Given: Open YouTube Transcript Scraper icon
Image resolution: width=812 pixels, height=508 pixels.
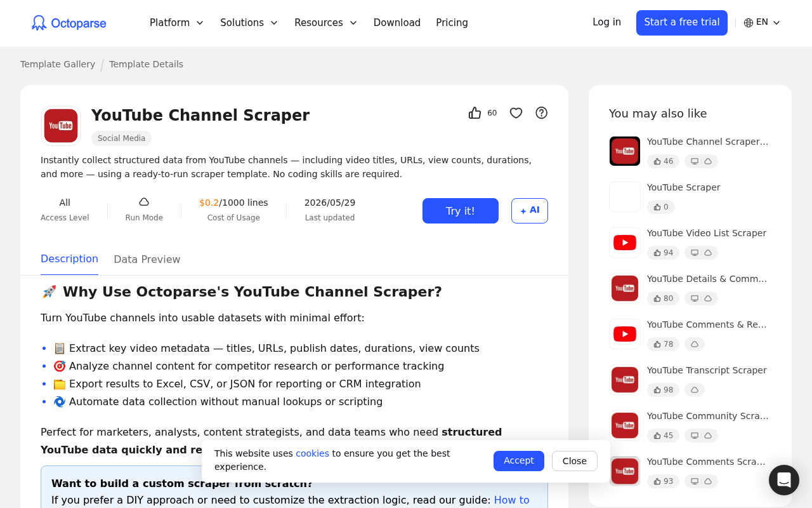Looking at the screenshot, I should tap(625, 380).
